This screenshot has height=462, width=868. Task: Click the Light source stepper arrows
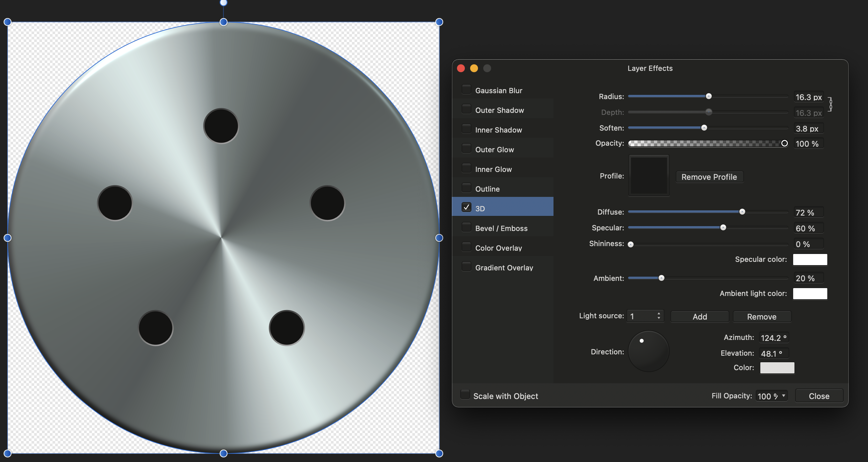tap(659, 316)
